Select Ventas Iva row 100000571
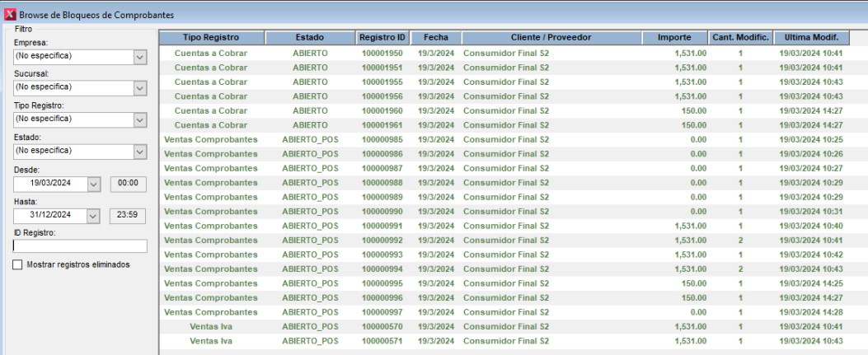 point(382,341)
